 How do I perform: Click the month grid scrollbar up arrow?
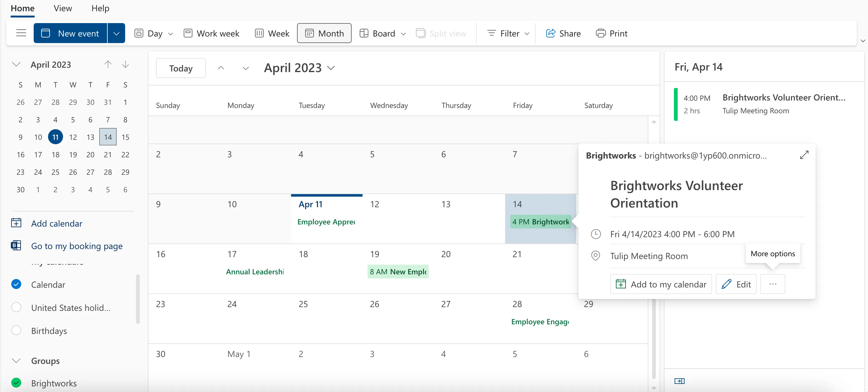654,122
